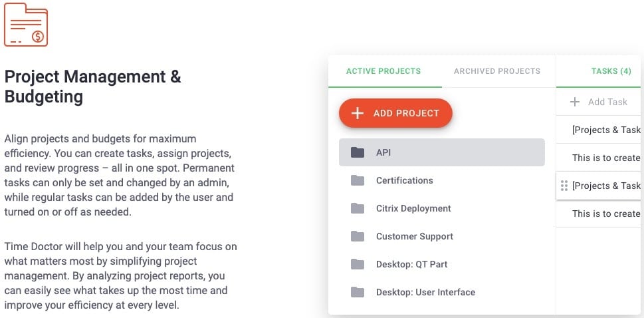Click the Add Task input field
This screenshot has height=318, width=644.
click(607, 102)
